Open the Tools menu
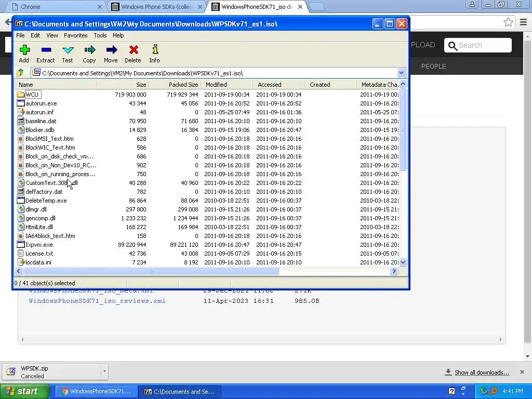532x399 pixels. [100, 35]
